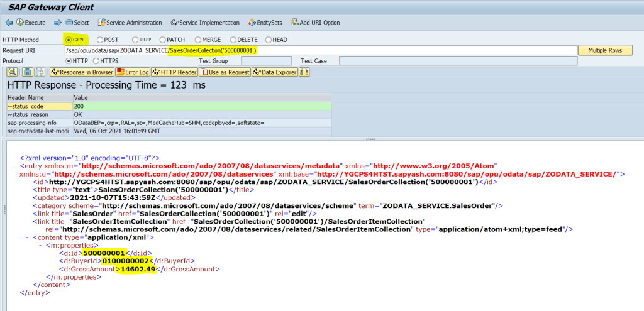Click the back arrow before Execute
Viewport: 644px width, 311px height.
click(9, 23)
